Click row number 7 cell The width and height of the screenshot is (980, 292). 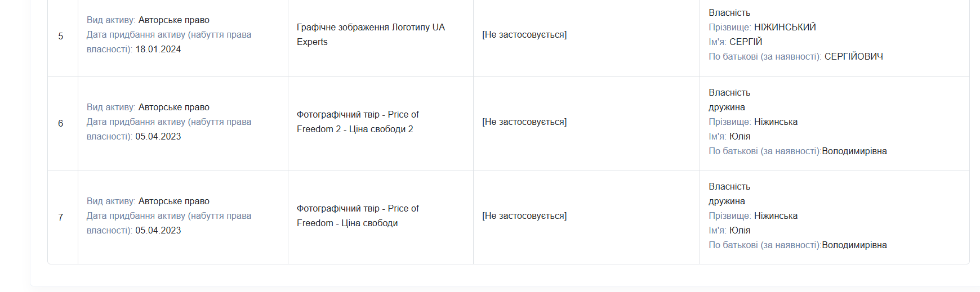pos(61,217)
